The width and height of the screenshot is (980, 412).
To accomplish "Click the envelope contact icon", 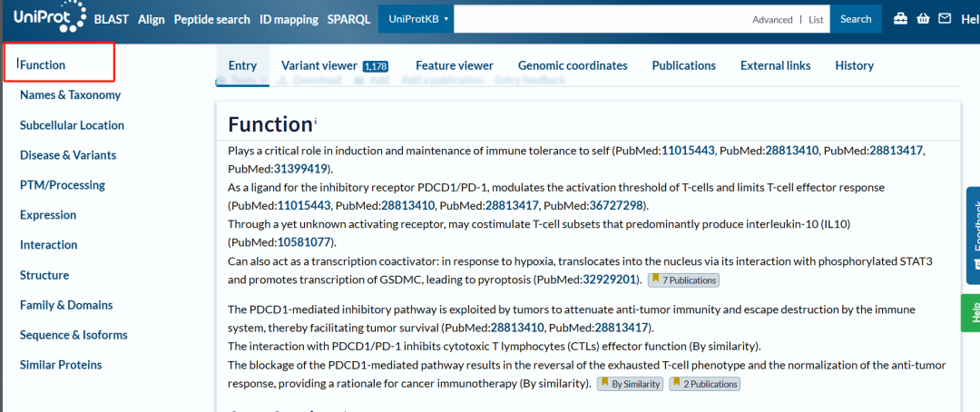I will pos(945,19).
